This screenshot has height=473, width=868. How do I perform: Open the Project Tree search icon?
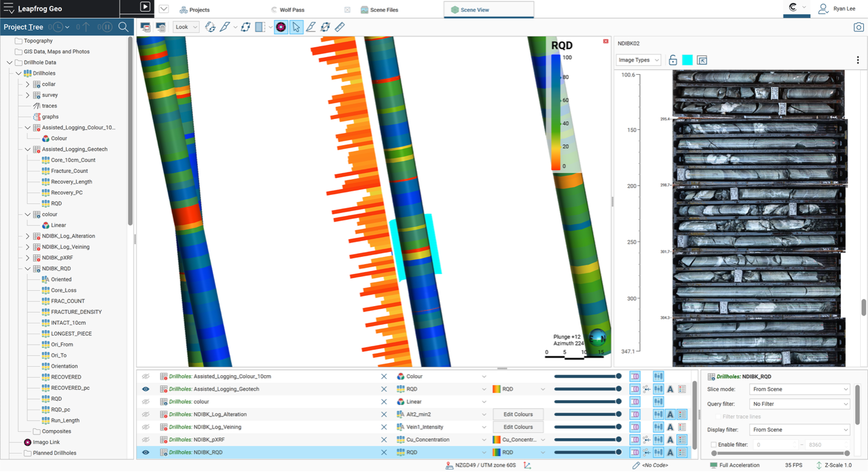[123, 27]
